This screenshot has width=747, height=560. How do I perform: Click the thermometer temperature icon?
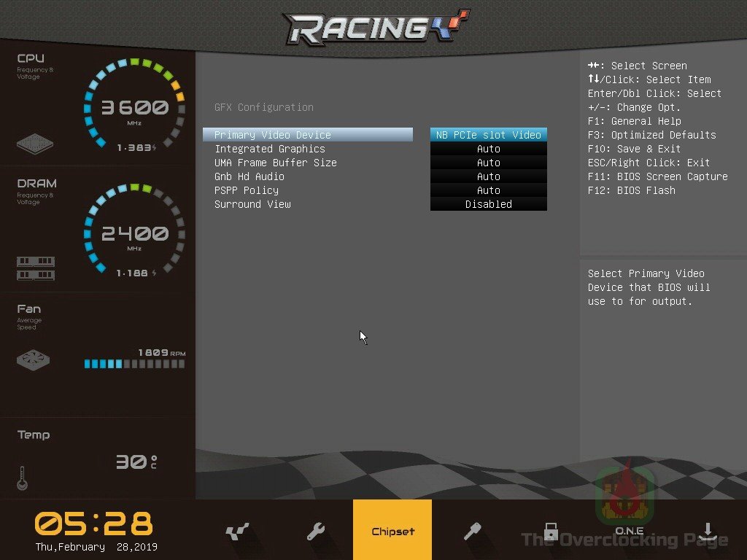pyautogui.click(x=22, y=478)
